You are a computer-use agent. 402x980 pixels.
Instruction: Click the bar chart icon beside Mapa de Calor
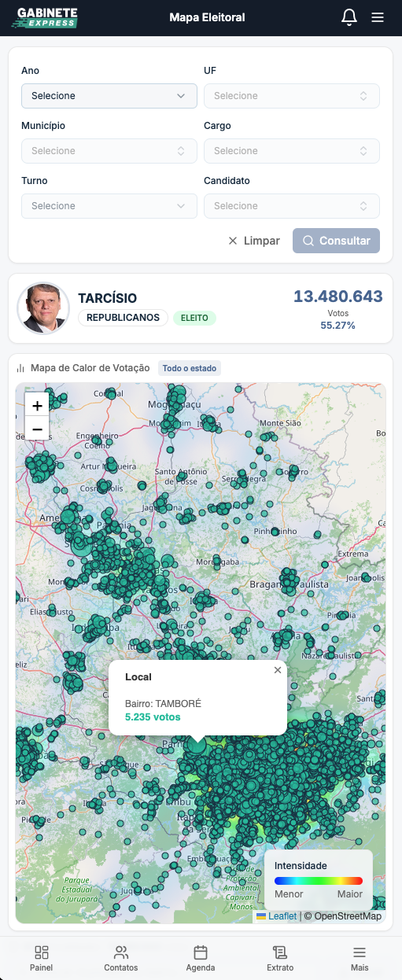[x=21, y=368]
